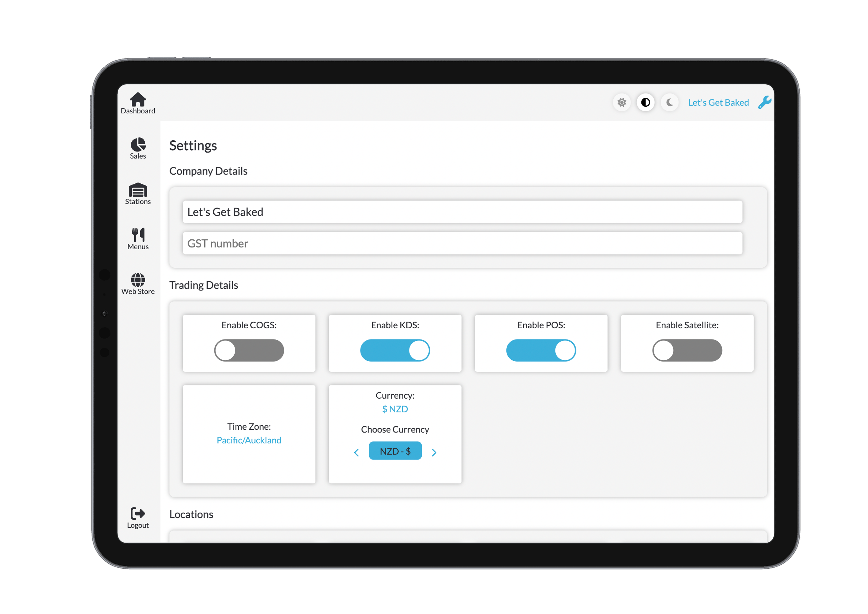Click the GST number input field
This screenshot has height=614, width=868.
[x=462, y=243]
